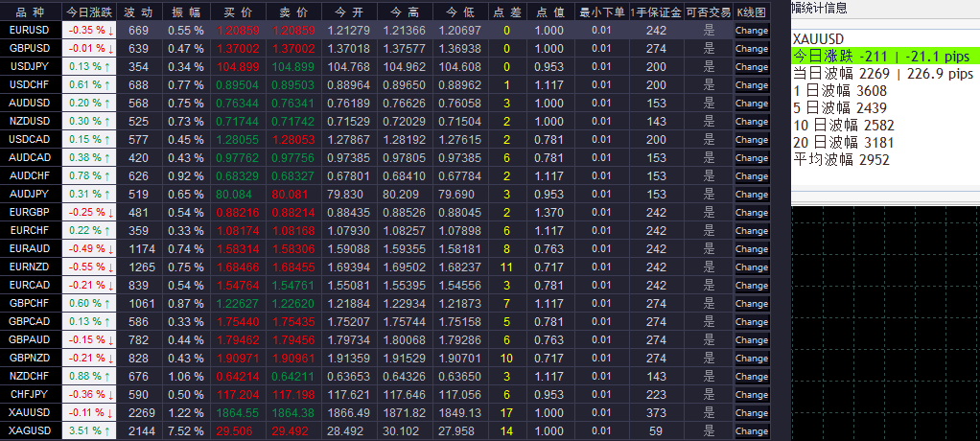
Task: Click the K线图 column header
Action: 752,12
